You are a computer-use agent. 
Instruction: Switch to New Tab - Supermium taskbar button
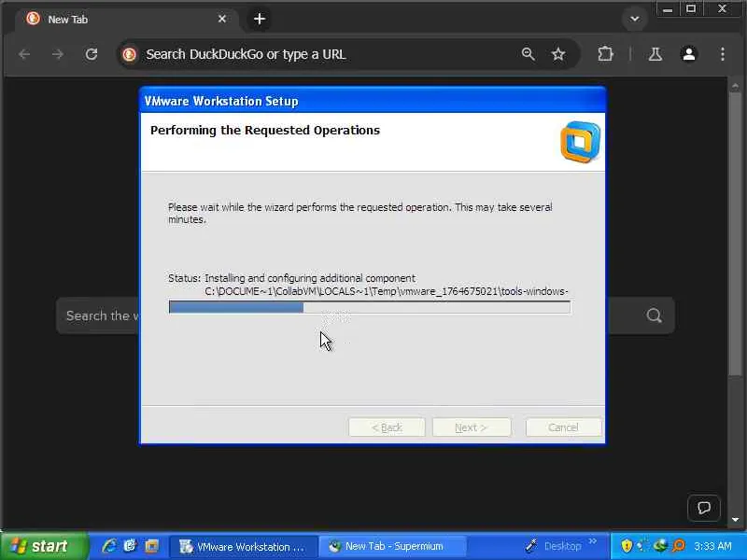[391, 547]
